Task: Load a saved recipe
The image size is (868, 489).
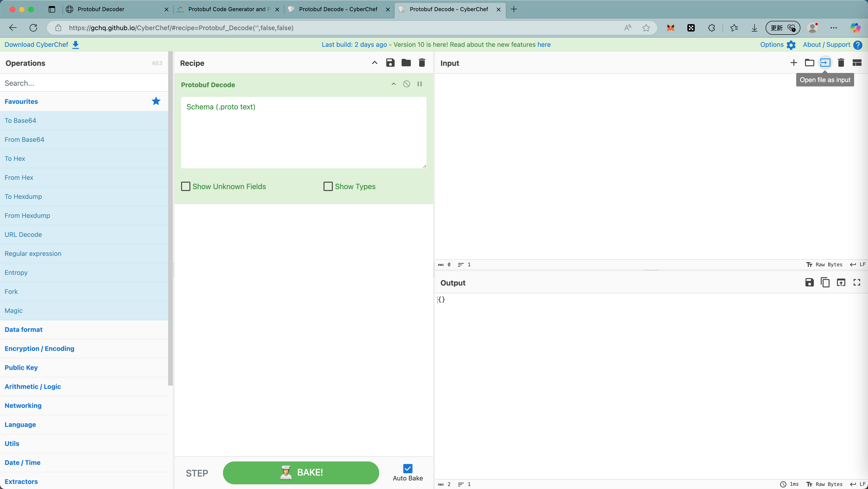Action: click(x=406, y=63)
